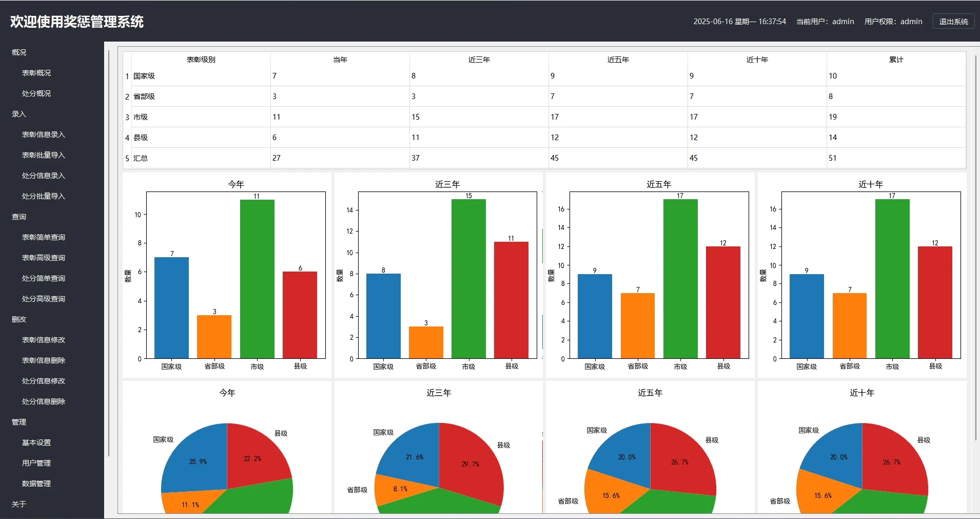Open 用户管理 under 管理
Screen dimensions: 980x519
pyautogui.click(x=36, y=463)
